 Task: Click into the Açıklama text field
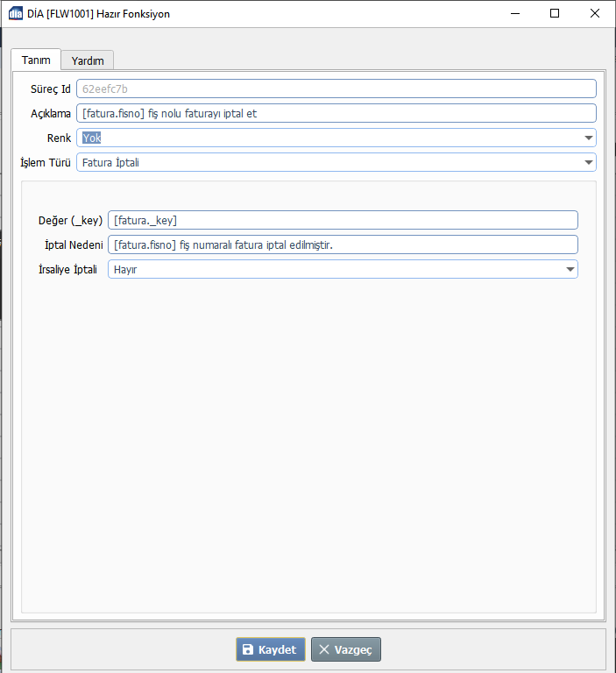click(336, 113)
